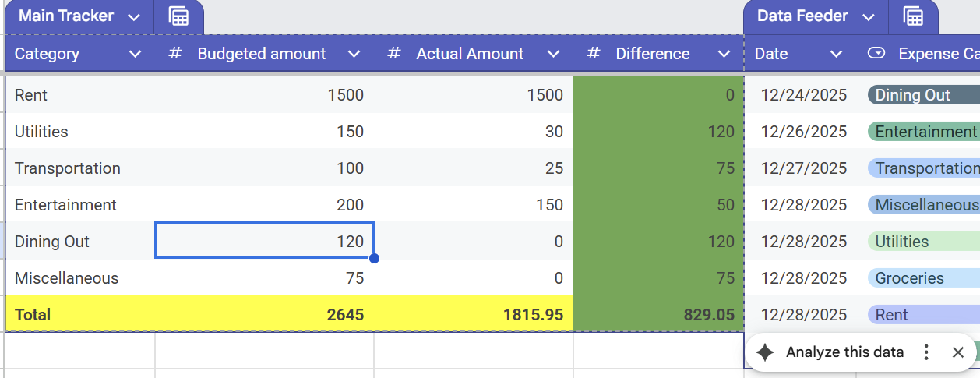Click the Transportation category cell
The height and width of the screenshot is (378, 980).
(80, 168)
